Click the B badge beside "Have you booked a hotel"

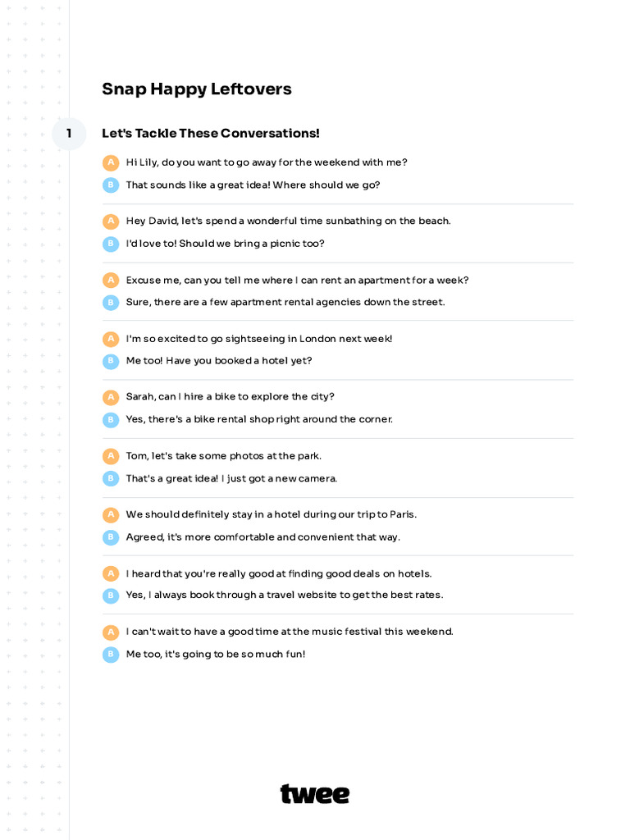coord(111,361)
